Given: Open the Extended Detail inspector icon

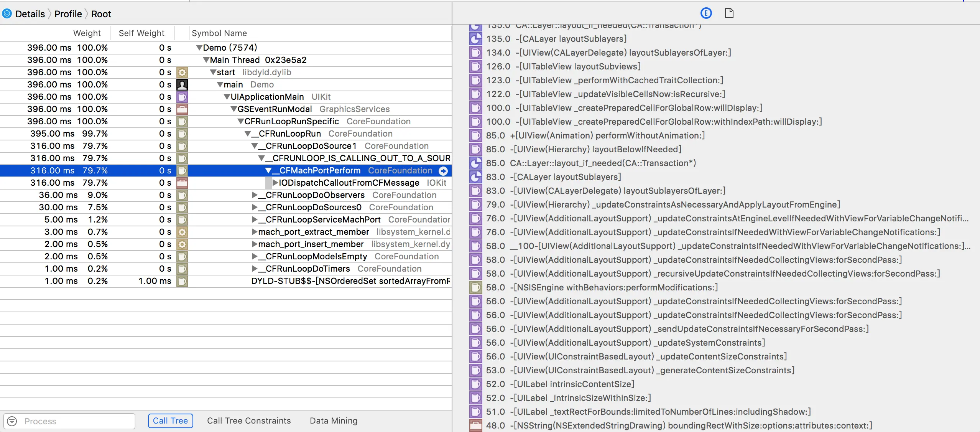Looking at the screenshot, I should point(706,13).
